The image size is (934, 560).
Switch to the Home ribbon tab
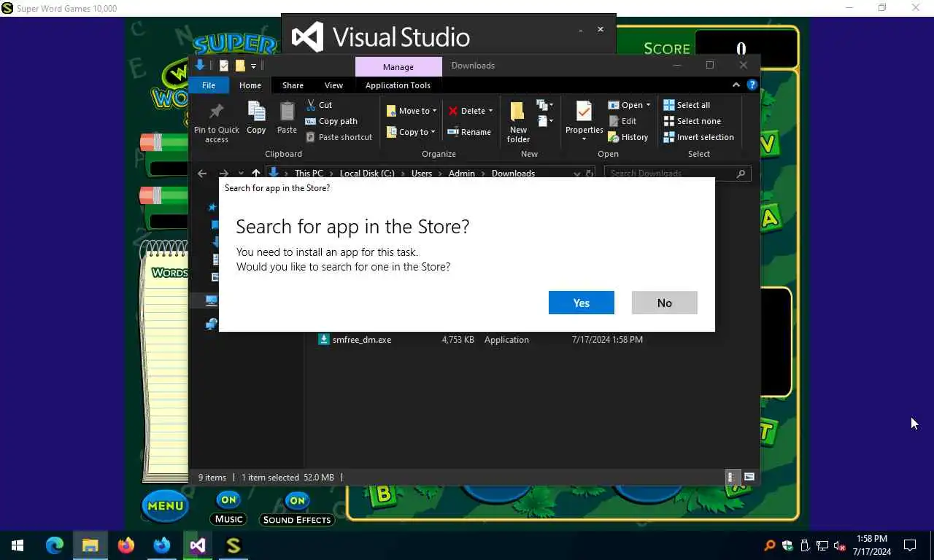click(250, 85)
